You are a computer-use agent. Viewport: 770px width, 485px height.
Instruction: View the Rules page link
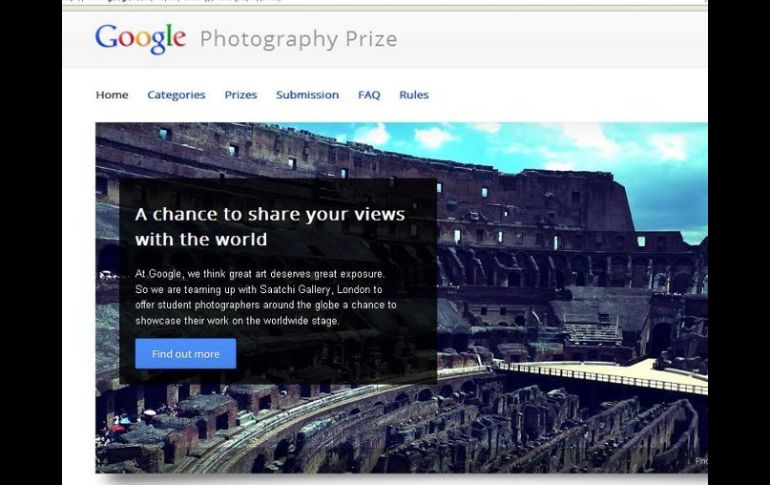point(414,95)
